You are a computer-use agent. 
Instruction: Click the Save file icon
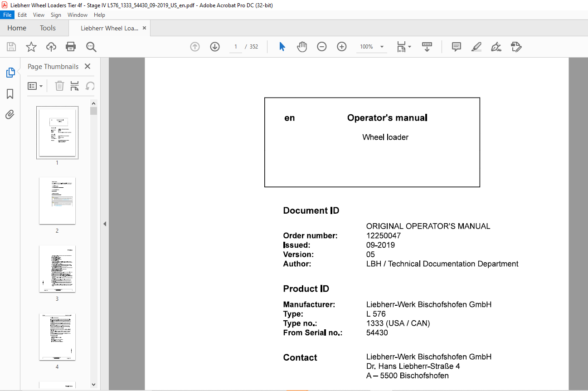click(11, 47)
